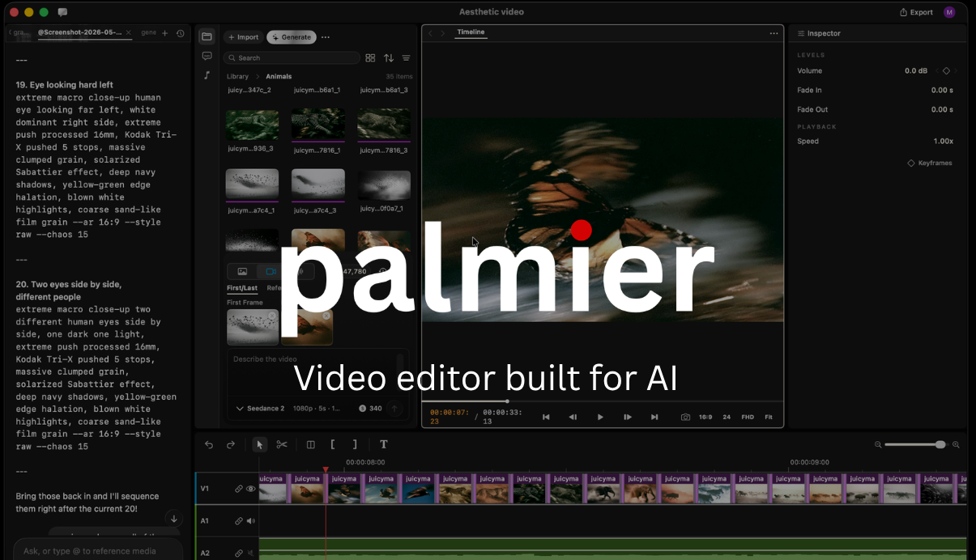Toggle the A2 track link icon
Viewport: 976px width, 560px height.
tap(239, 554)
